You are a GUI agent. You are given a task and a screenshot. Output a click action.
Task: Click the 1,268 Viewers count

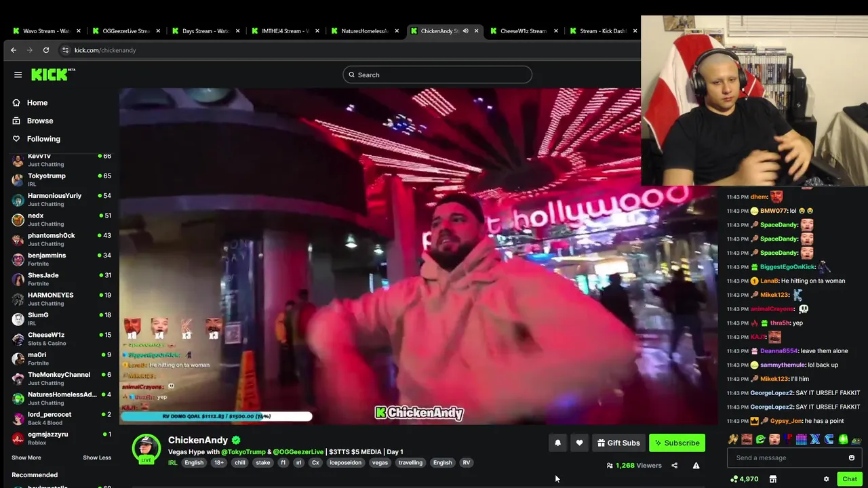pos(633,466)
